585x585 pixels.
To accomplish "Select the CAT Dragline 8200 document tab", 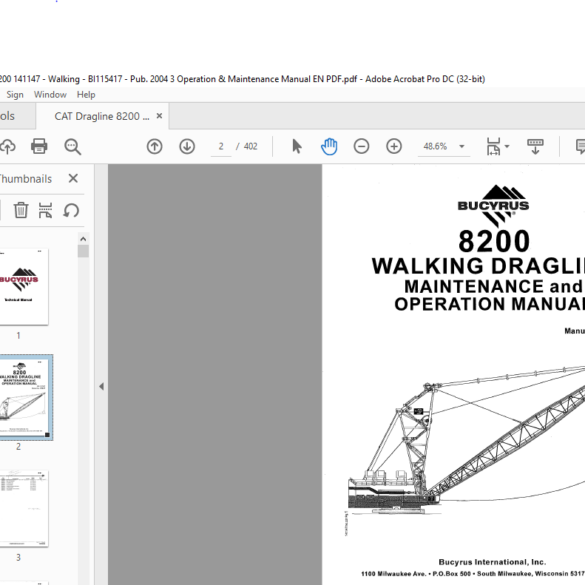I will [102, 116].
